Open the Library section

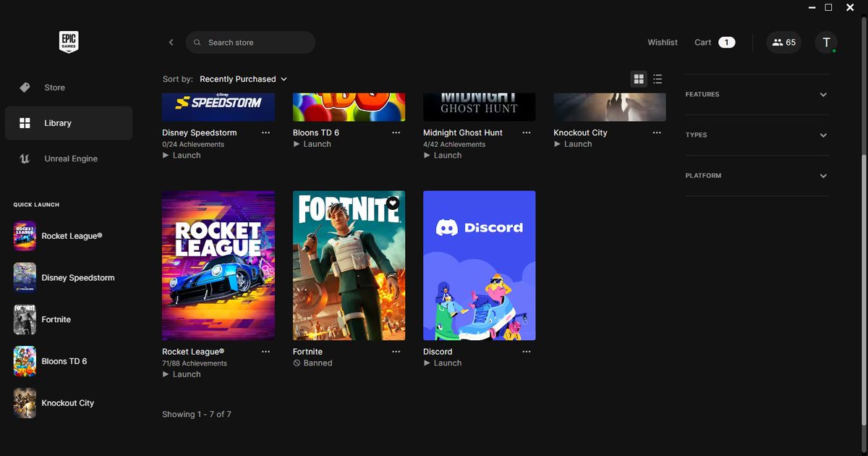coord(69,123)
